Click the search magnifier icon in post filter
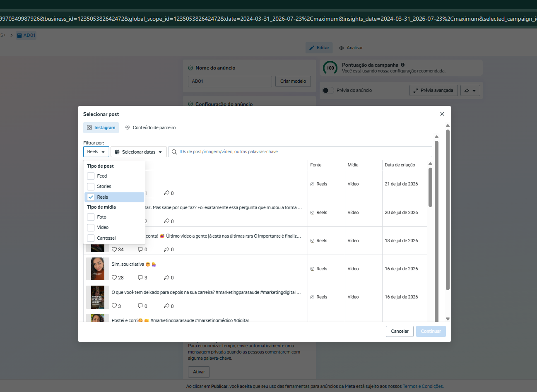 point(174,152)
